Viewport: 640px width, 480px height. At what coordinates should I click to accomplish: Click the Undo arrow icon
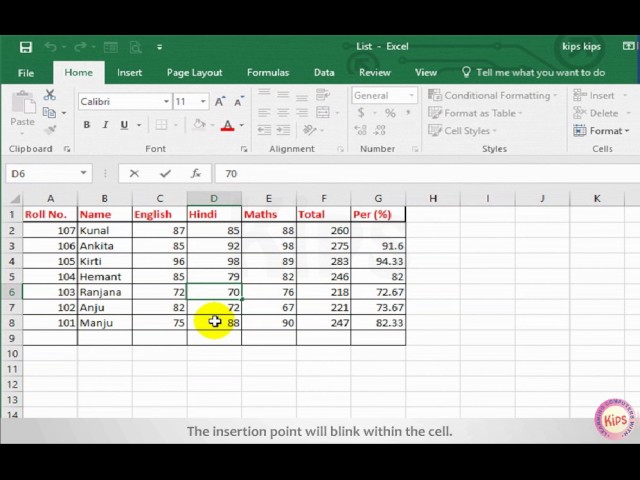pyautogui.click(x=51, y=47)
